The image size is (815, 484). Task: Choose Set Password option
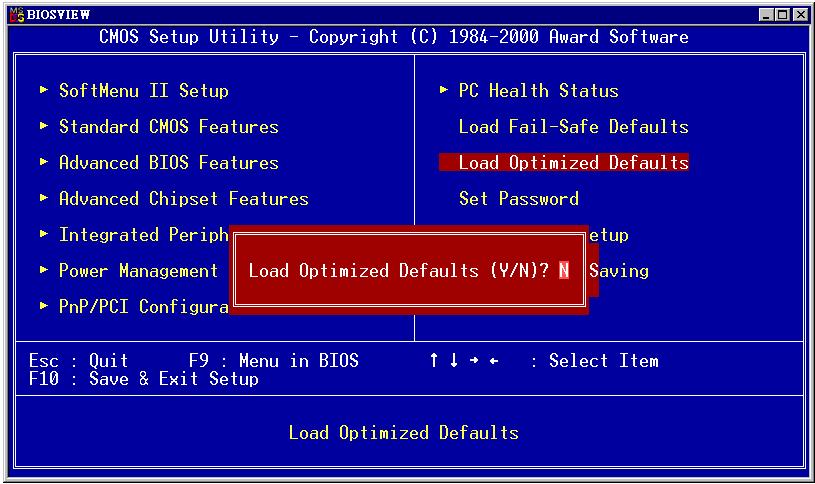(519, 199)
